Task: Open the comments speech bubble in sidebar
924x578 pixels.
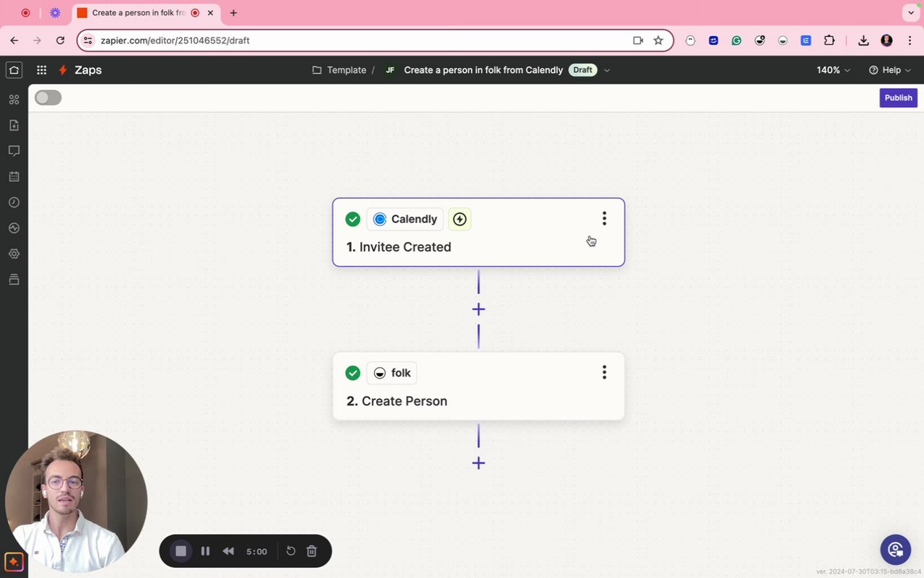Action: click(x=14, y=151)
